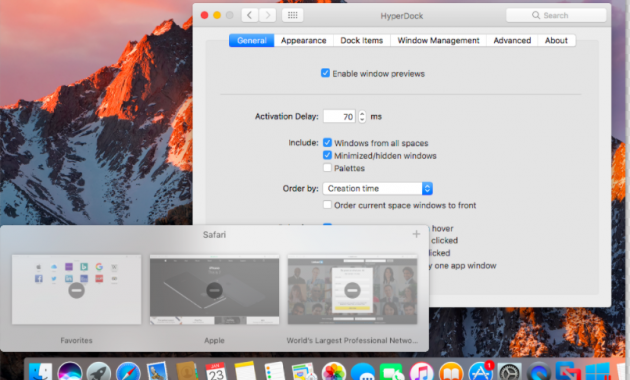
Task: Open Launchpad rocket icon in dock
Action: click(x=99, y=372)
